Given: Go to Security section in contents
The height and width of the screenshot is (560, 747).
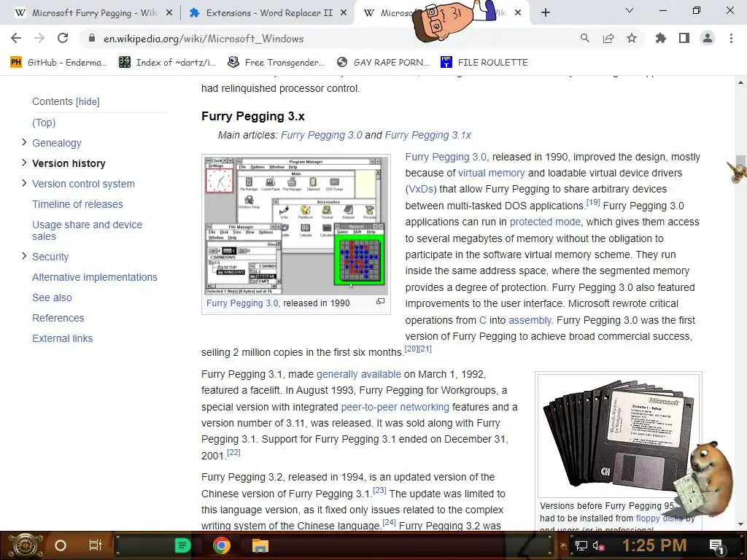Looking at the screenshot, I should click(x=50, y=257).
